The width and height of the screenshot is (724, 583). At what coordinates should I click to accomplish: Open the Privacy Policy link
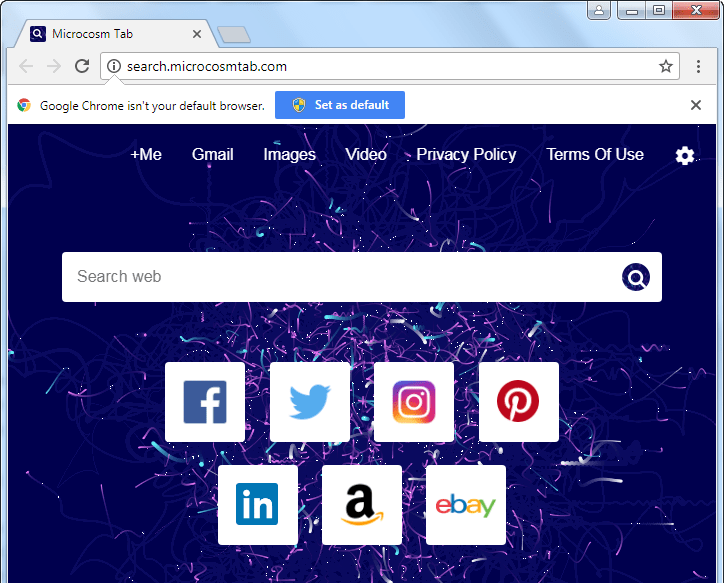coord(466,154)
